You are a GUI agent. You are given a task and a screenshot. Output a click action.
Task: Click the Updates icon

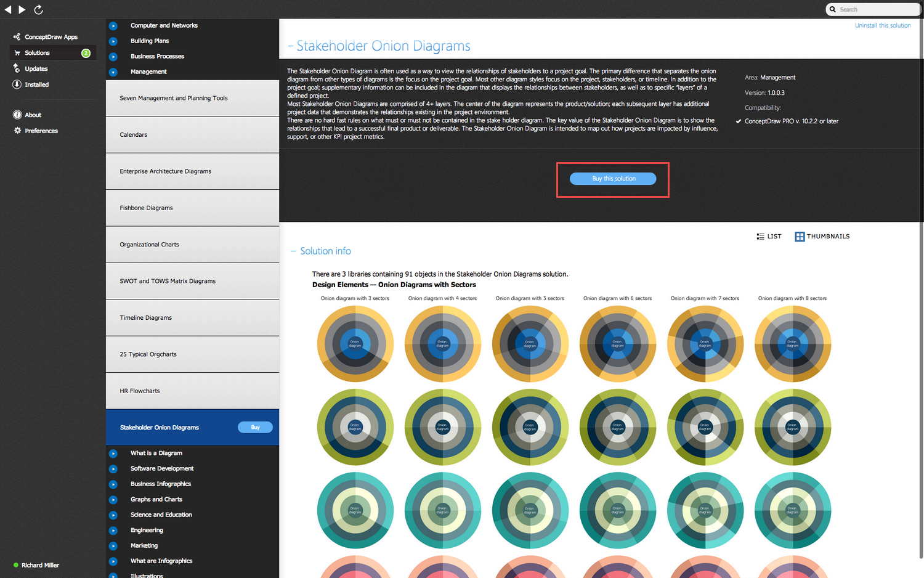click(x=17, y=68)
